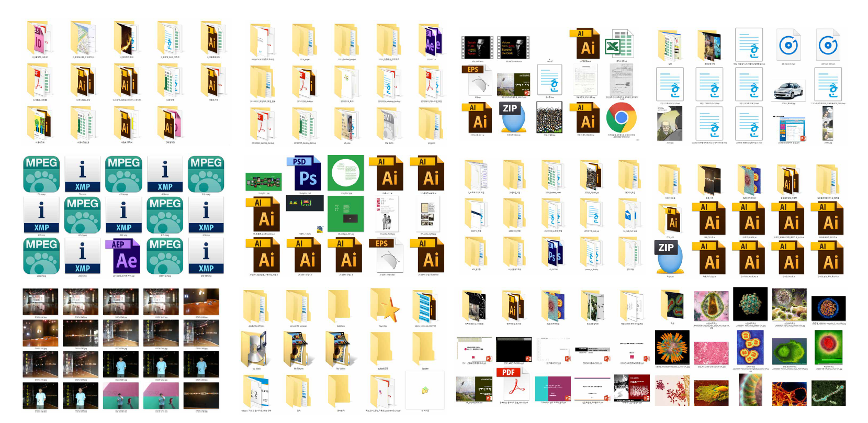Select the silver car image thumbnail
Screen dimensions: 868x423
tap(790, 91)
